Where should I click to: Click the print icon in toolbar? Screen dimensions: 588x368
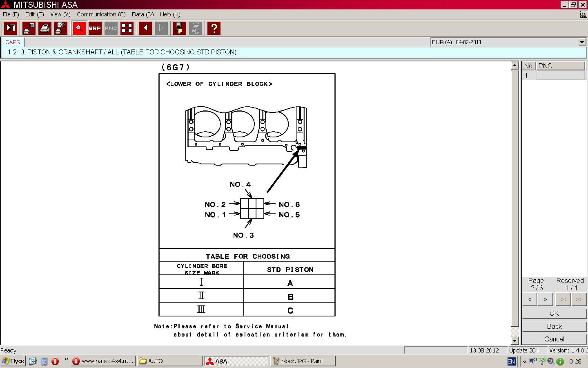click(x=45, y=28)
